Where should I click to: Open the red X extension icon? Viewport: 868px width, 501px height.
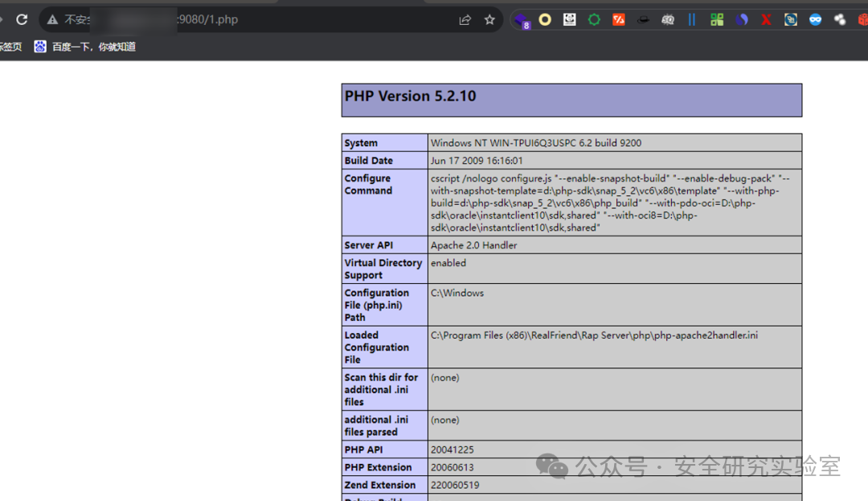pos(766,20)
